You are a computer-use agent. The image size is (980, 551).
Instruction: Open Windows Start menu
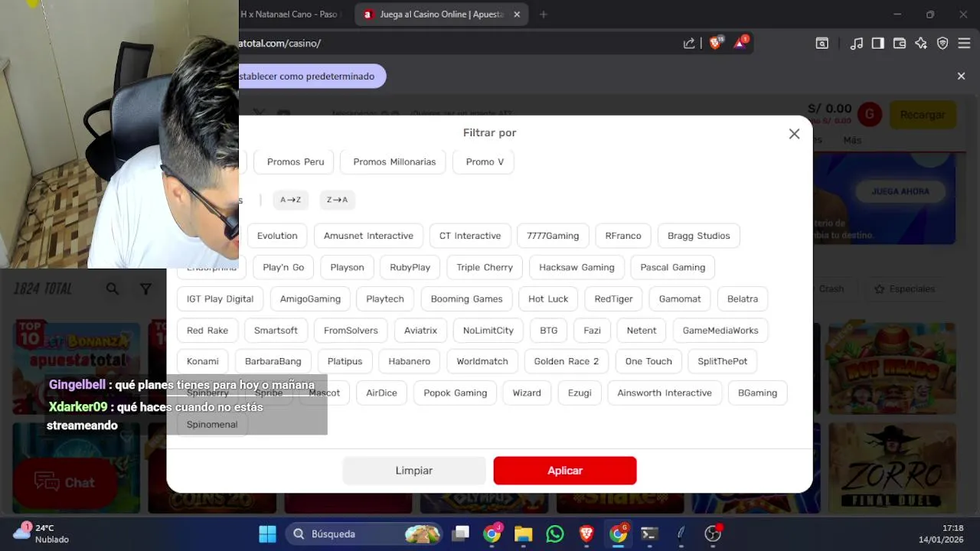point(267,533)
